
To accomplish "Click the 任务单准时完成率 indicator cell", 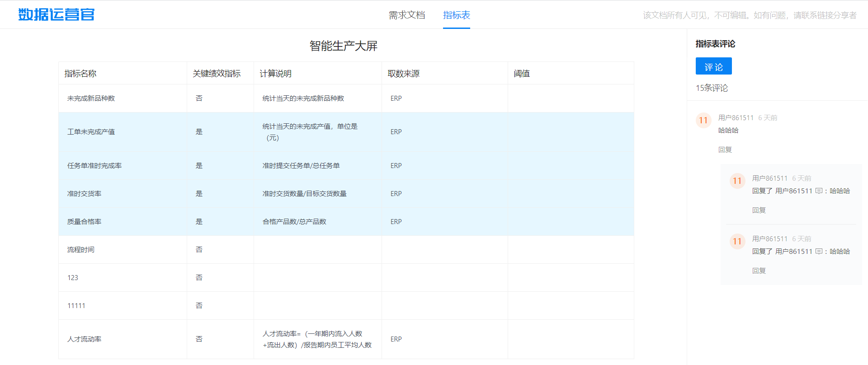I will click(x=94, y=166).
